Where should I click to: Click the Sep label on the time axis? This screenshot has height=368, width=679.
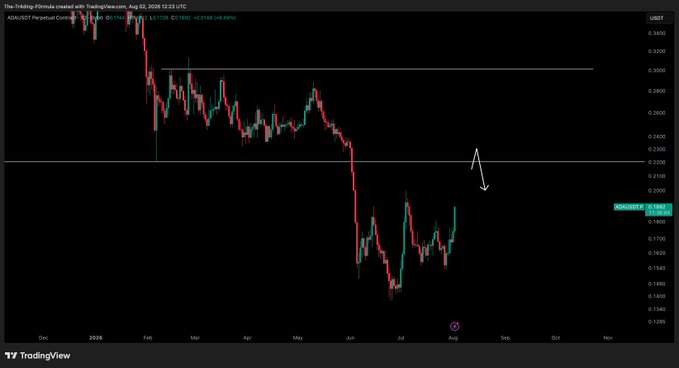505,338
